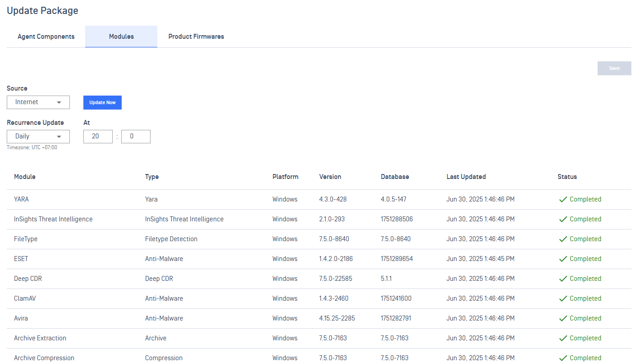Click the status checkmark for Avira

point(563,319)
